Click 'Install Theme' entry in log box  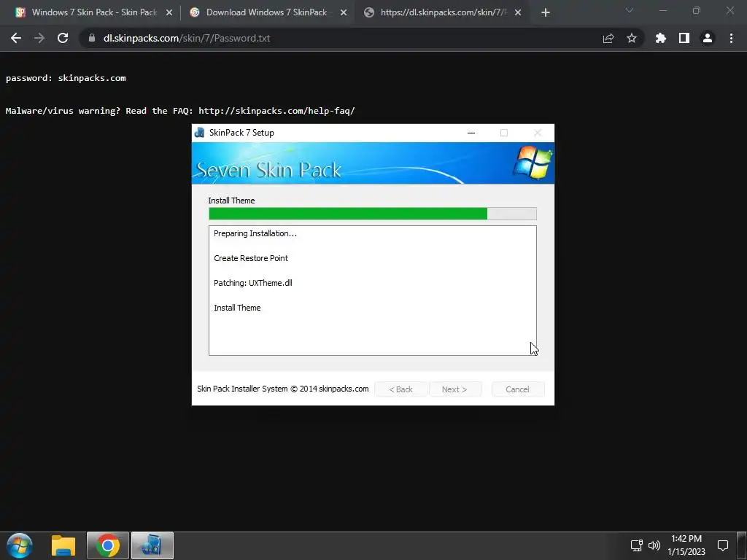click(x=237, y=308)
